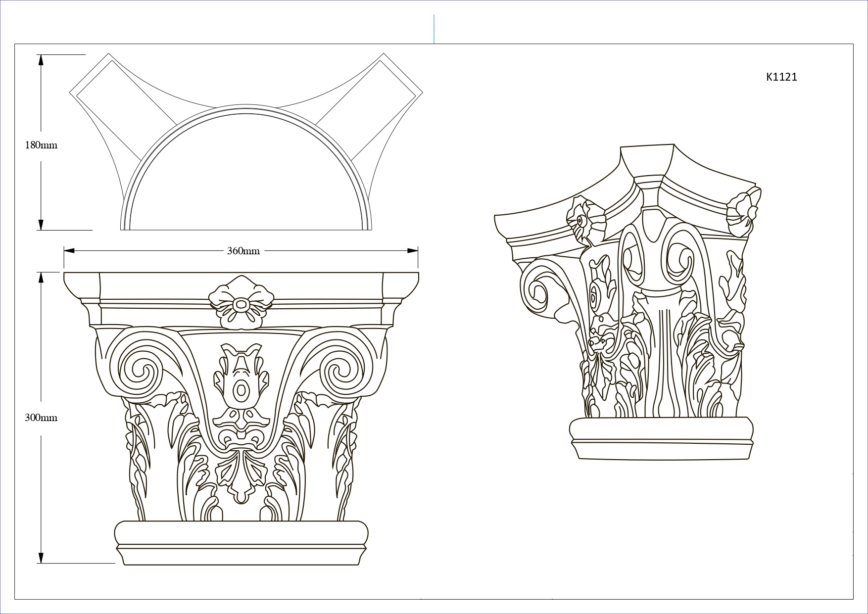Click the perspective view of the capital
868x614 pixels.
pos(628,302)
